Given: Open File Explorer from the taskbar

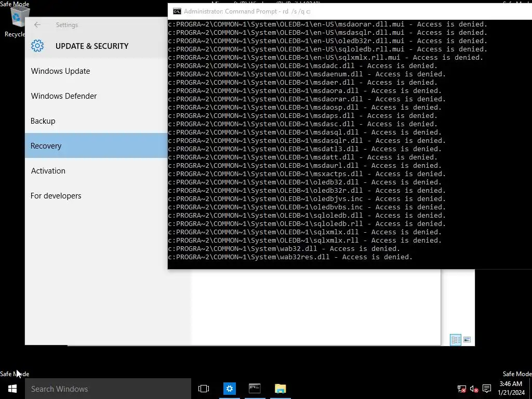Looking at the screenshot, I should pyautogui.click(x=281, y=389).
